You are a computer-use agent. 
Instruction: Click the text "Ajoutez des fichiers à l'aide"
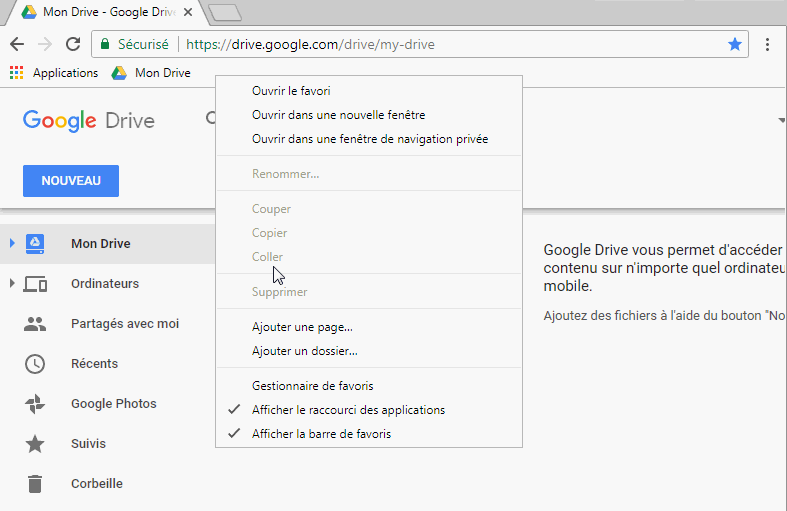pyautogui.click(x=664, y=316)
